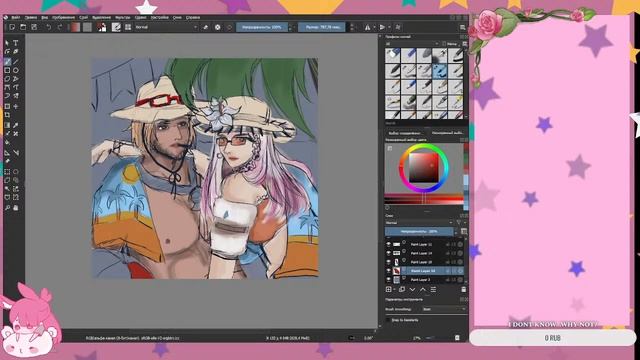Open the brush blending mode Normal dropdown

166,27
